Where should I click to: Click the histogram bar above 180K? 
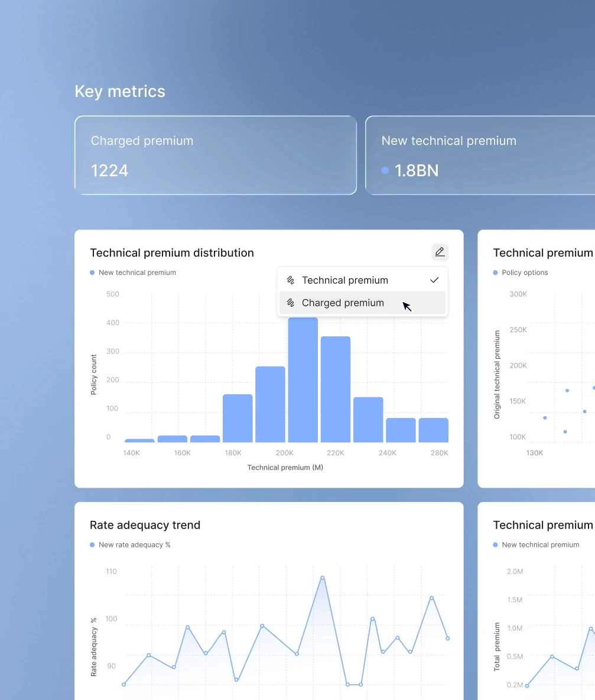click(x=238, y=419)
